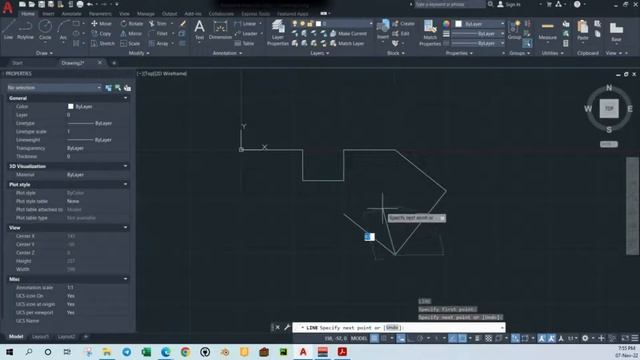Collapse the View properties section

click(125, 227)
